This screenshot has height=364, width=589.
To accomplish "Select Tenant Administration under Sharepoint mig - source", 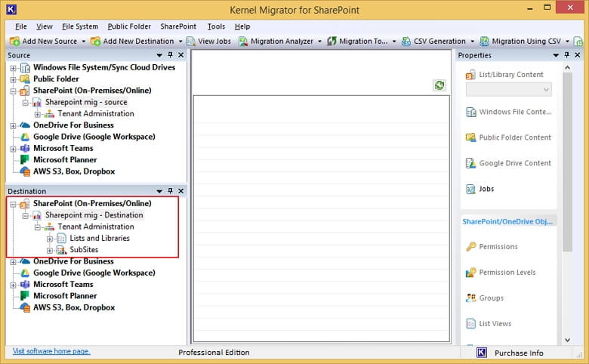I will (96, 114).
